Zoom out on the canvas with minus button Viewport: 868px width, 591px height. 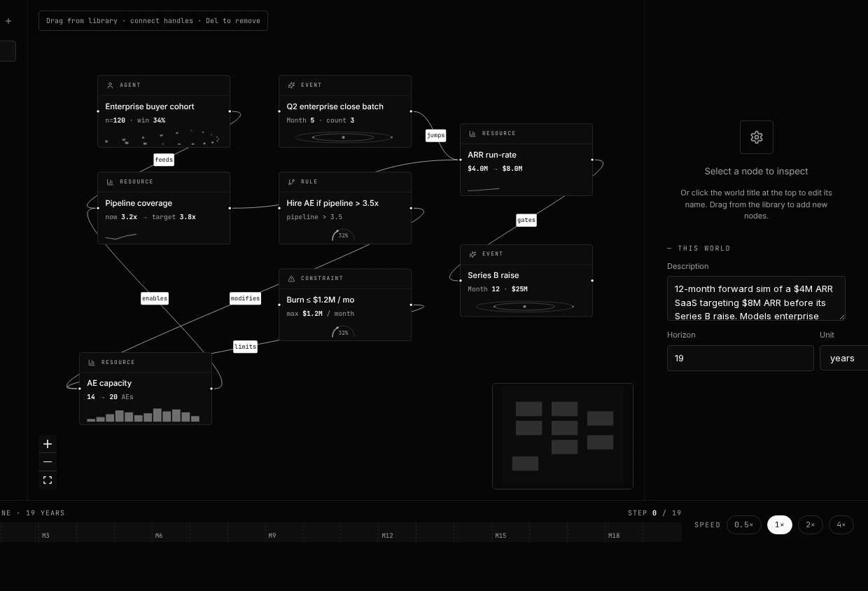[x=48, y=462]
